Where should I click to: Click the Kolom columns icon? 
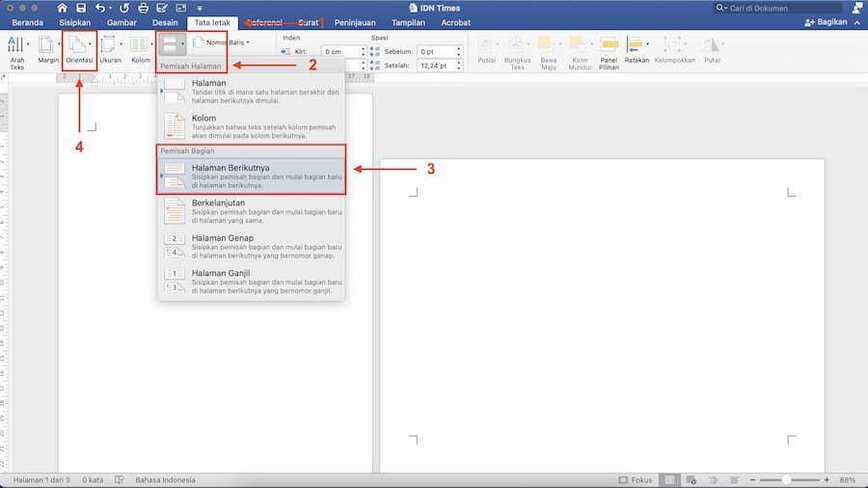(x=138, y=44)
